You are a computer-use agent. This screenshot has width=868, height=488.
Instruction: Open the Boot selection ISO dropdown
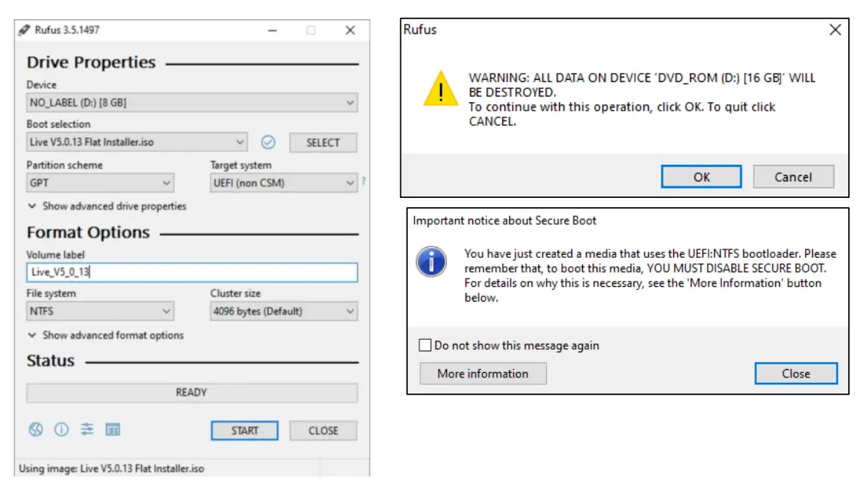point(136,143)
